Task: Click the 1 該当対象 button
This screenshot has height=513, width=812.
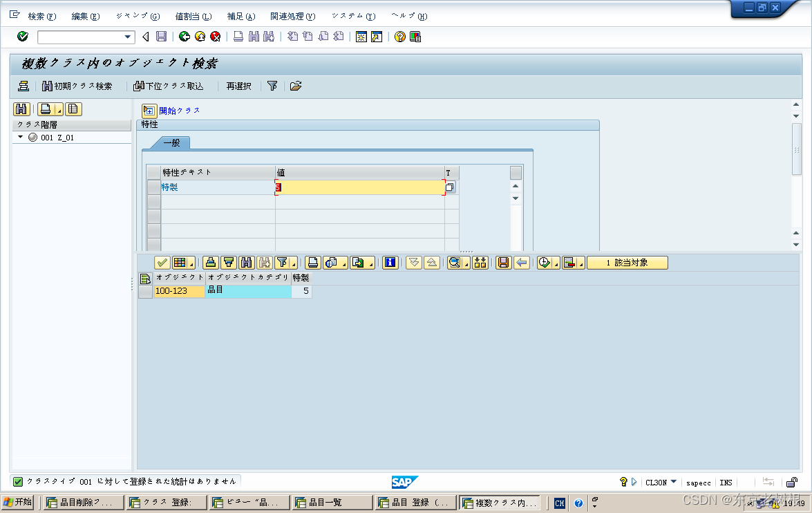Action: [x=627, y=263]
